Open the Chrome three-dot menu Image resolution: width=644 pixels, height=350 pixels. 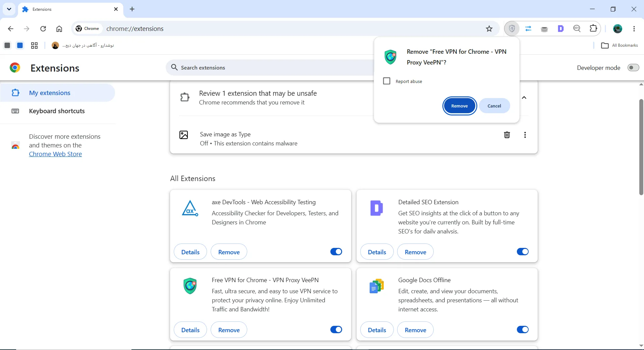point(634,29)
